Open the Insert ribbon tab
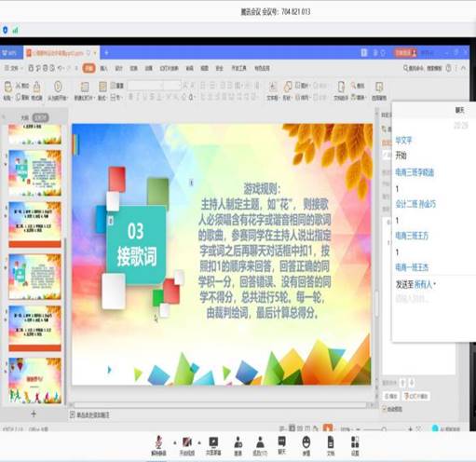476x462 pixels. click(103, 68)
